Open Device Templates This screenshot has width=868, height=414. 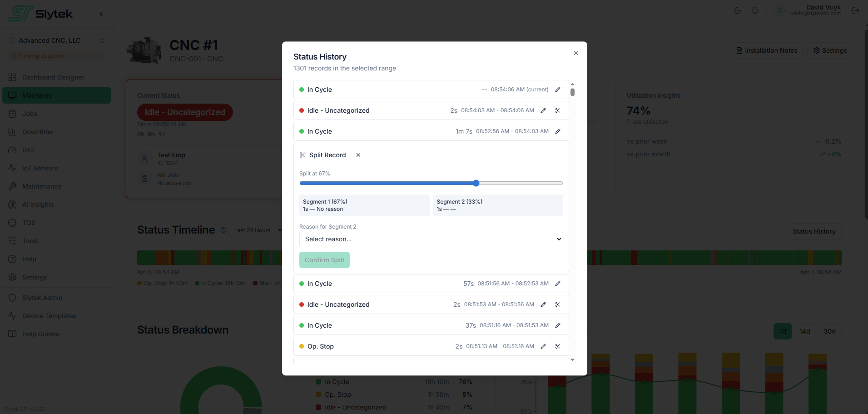[x=57, y=316]
